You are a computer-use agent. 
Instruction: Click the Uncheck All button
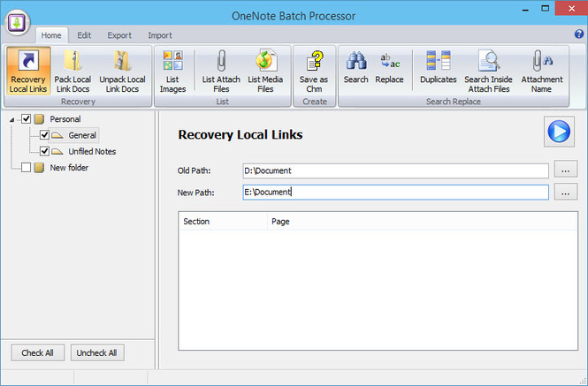coord(97,352)
